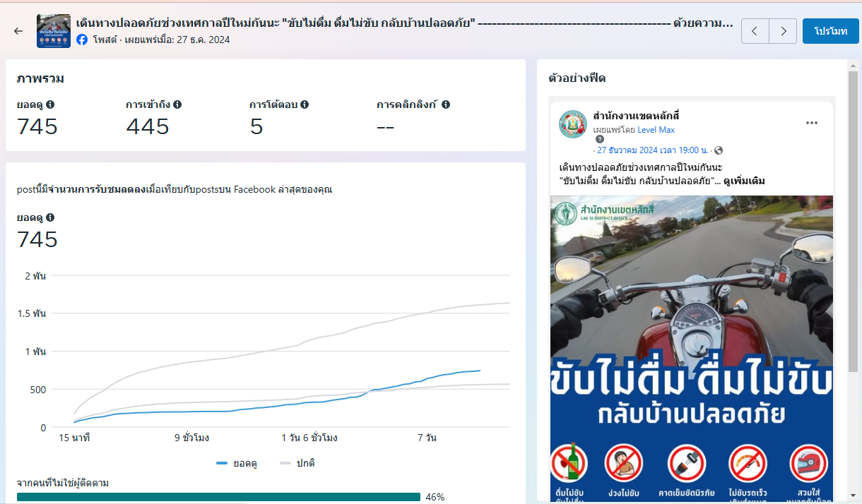
Task: Click the สำนักงานเขตหลักสี่ profile picture
Action: point(573,124)
